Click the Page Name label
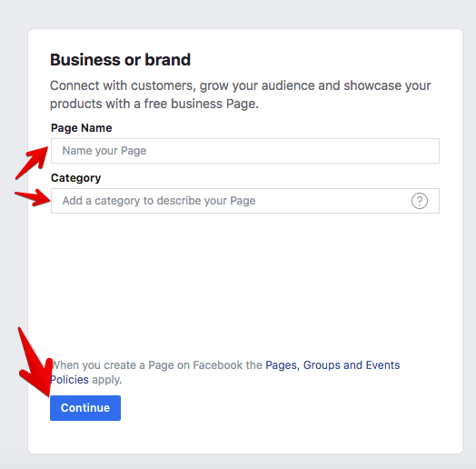 tap(82, 128)
